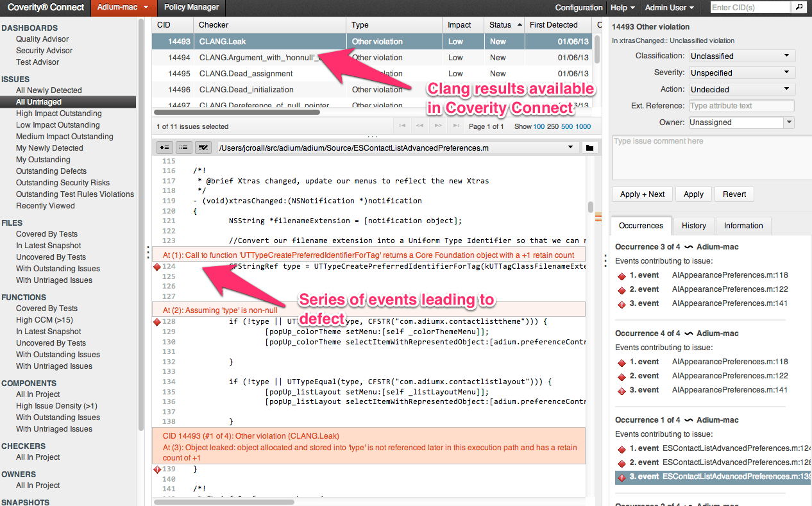Screen dimensions: 812x506
Task: Select Recently Viewed issues
Action: click(46, 206)
